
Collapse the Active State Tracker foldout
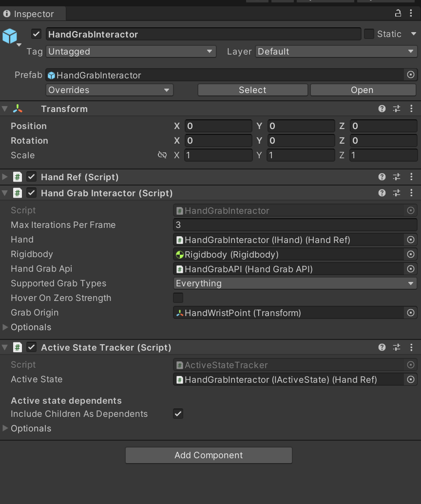pyautogui.click(x=5, y=347)
